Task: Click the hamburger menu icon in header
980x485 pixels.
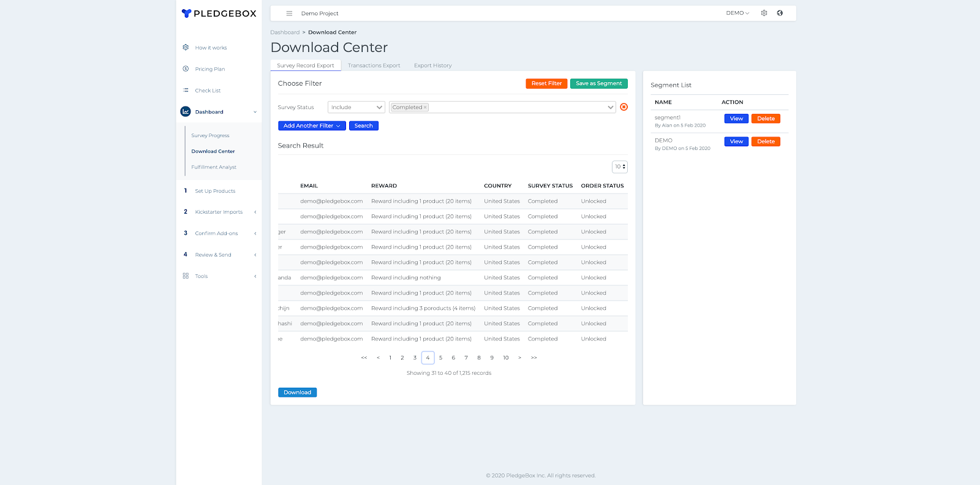Action: 289,13
